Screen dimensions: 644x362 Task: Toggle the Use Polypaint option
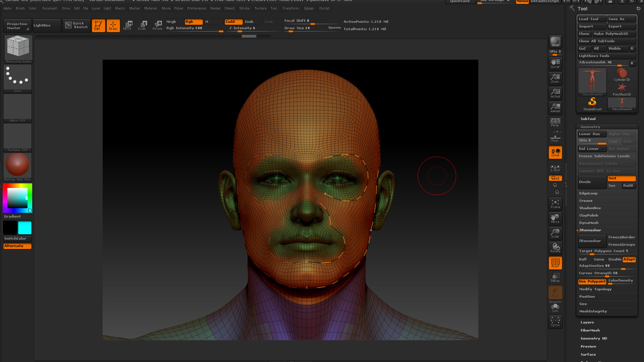coord(592,282)
